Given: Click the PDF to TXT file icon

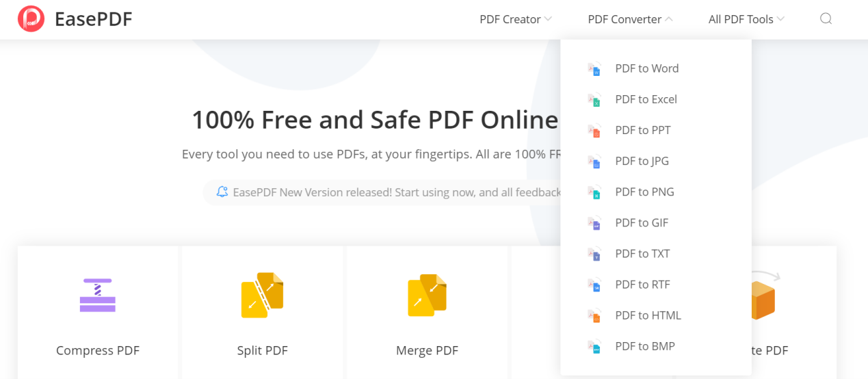Looking at the screenshot, I should pos(594,254).
